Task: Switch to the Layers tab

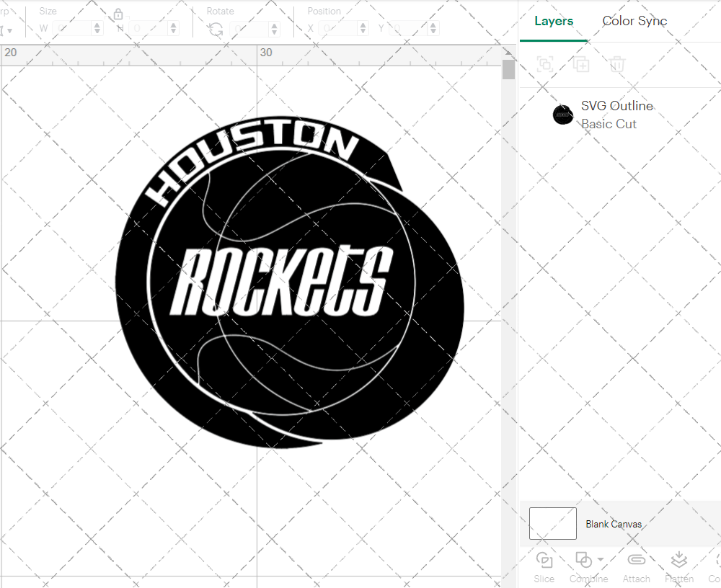Action: point(553,21)
